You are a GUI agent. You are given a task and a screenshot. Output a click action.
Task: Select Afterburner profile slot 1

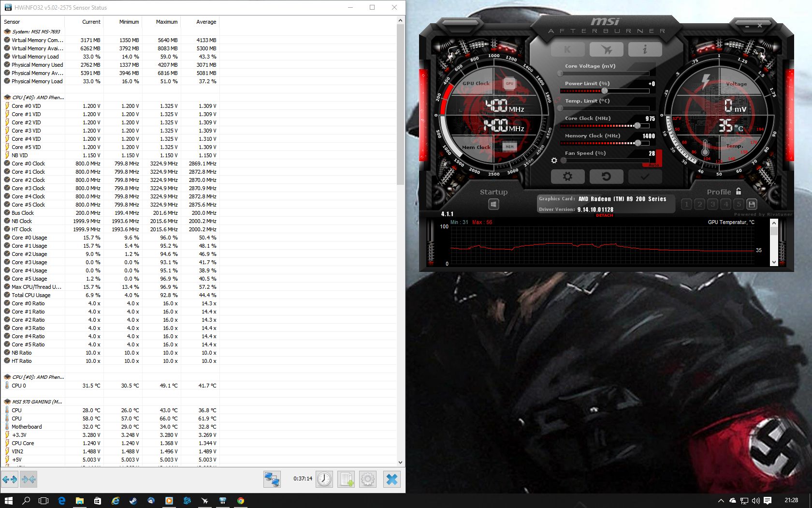(686, 204)
